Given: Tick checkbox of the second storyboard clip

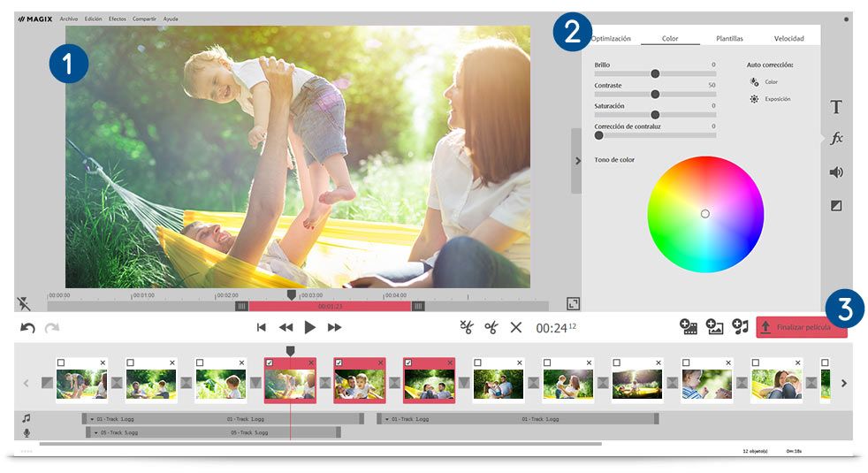Looking at the screenshot, I should point(131,362).
